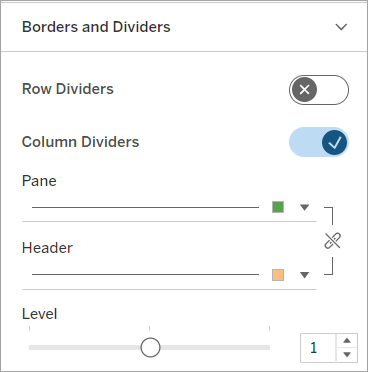Select the green Pane color swatch
Screen dimensions: 368x372
point(278,207)
